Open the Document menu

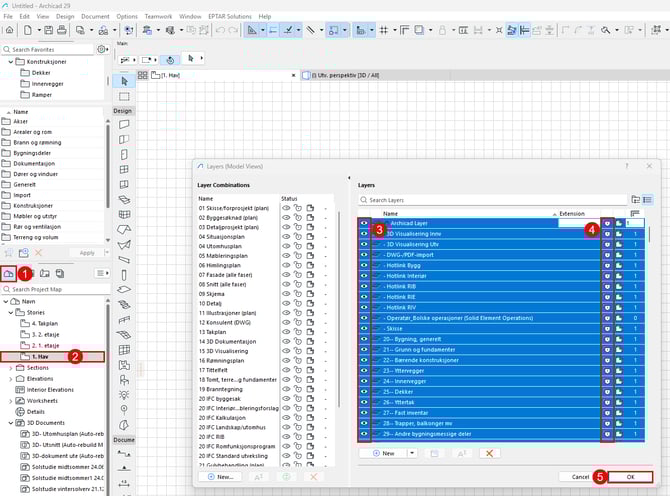coord(96,17)
